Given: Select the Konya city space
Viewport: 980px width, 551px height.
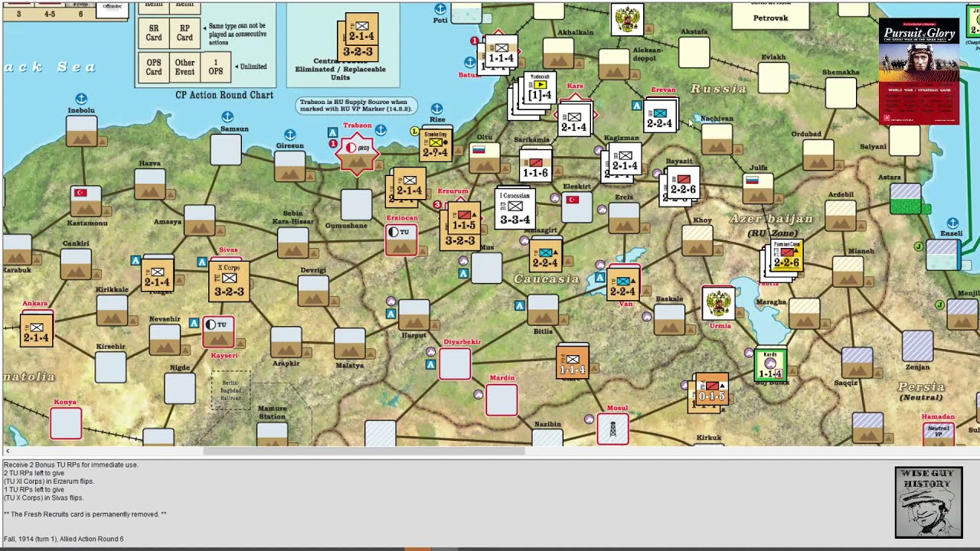Looking at the screenshot, I should point(66,423).
